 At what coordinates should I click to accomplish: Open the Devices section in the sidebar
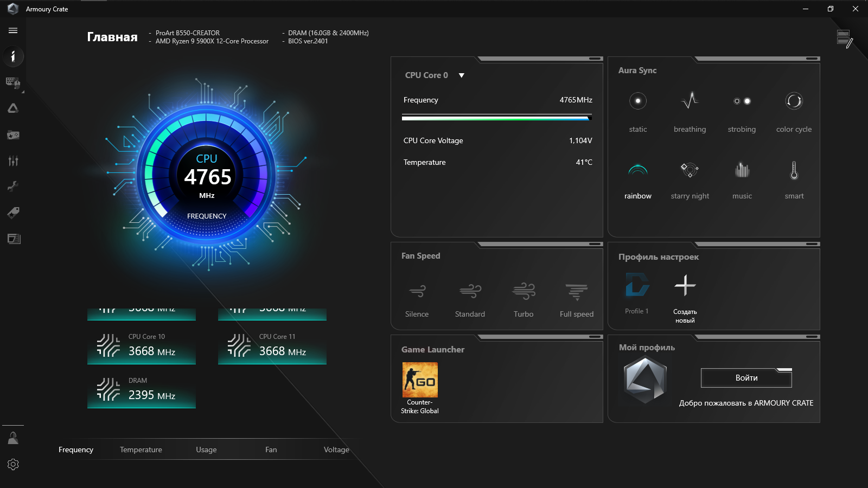click(13, 83)
